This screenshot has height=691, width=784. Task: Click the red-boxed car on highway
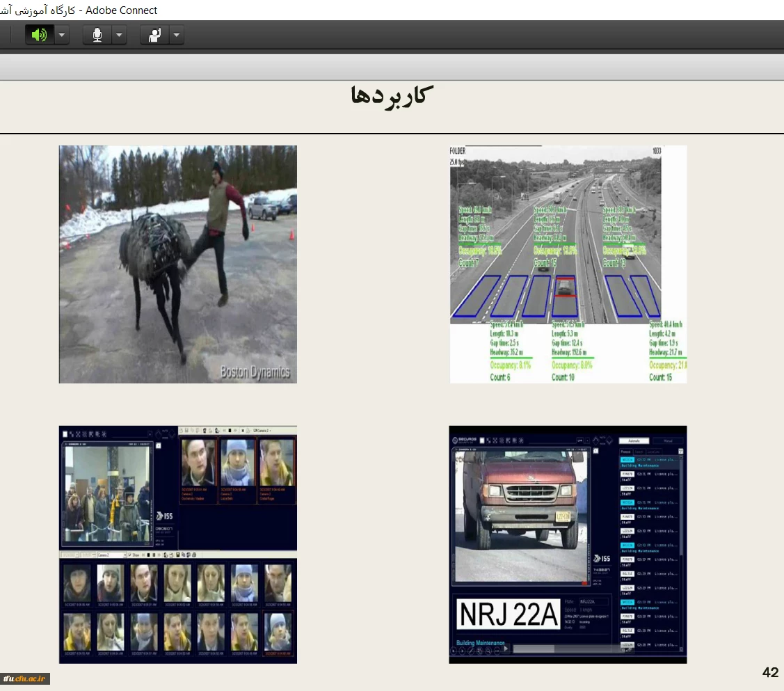tap(565, 286)
